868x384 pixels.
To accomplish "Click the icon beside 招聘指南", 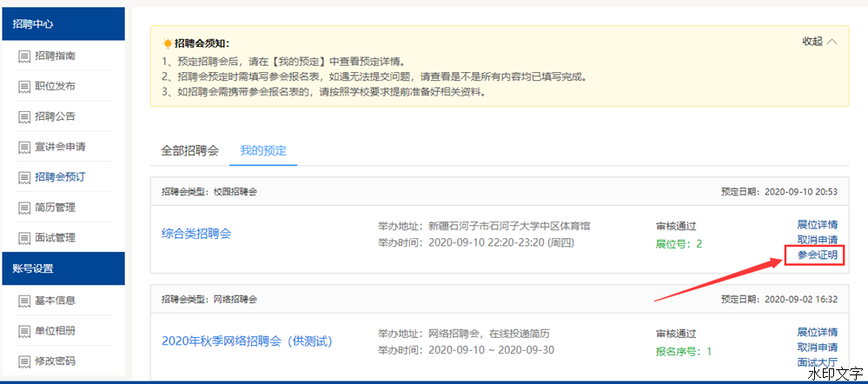I will click(24, 56).
